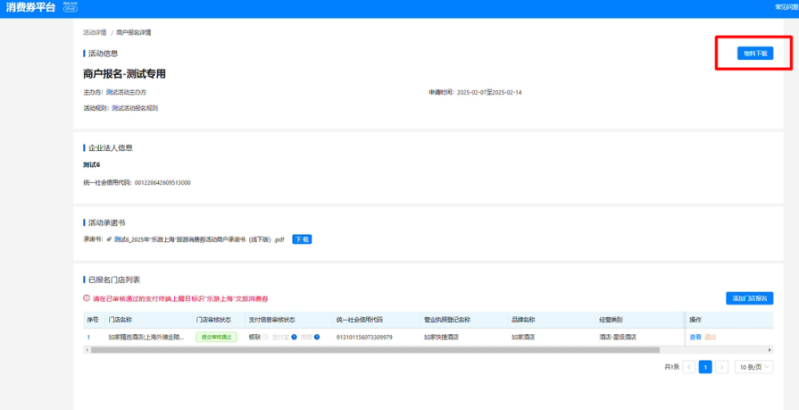This screenshot has height=410, width=799.
Task: Select page 1 in pagination
Action: 705,367
